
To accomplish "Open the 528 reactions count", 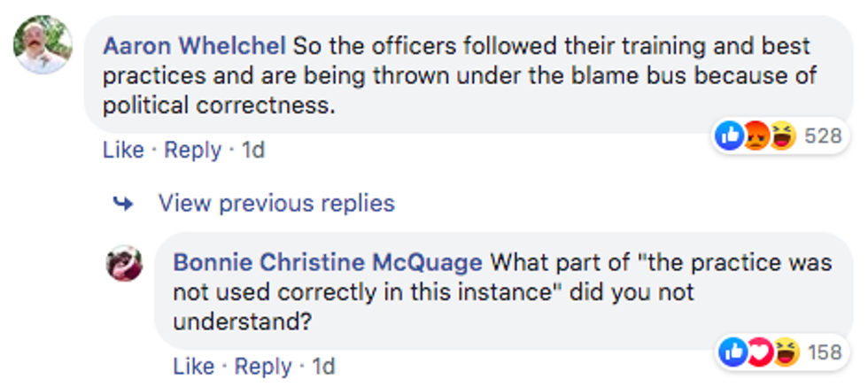I will click(x=822, y=136).
